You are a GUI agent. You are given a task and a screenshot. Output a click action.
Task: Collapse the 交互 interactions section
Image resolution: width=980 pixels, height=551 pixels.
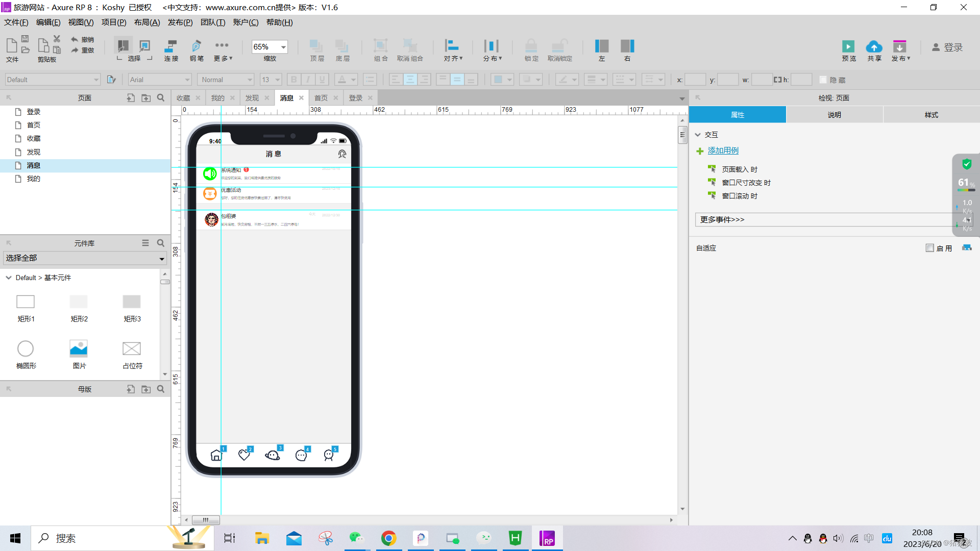(x=698, y=135)
